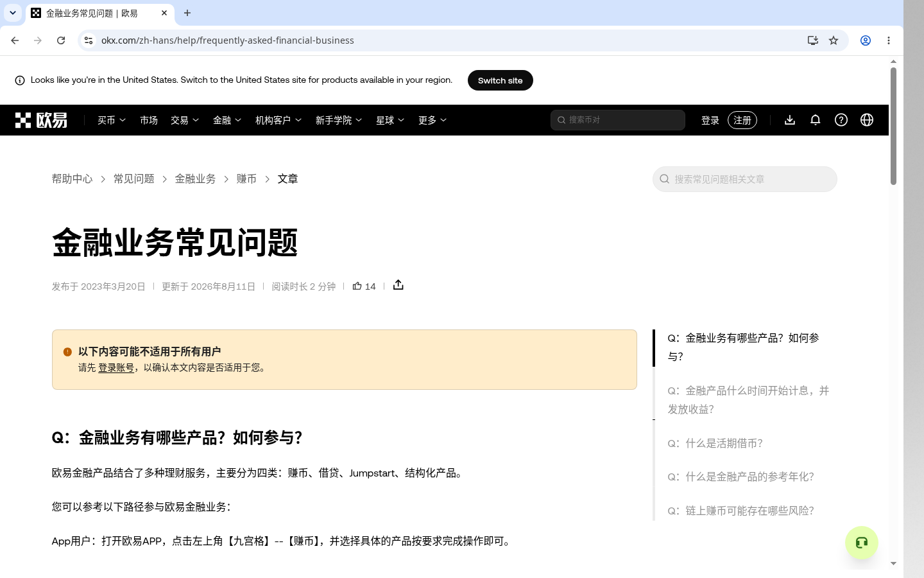Click the share icon beside the like count
The width and height of the screenshot is (924, 578).
click(398, 285)
